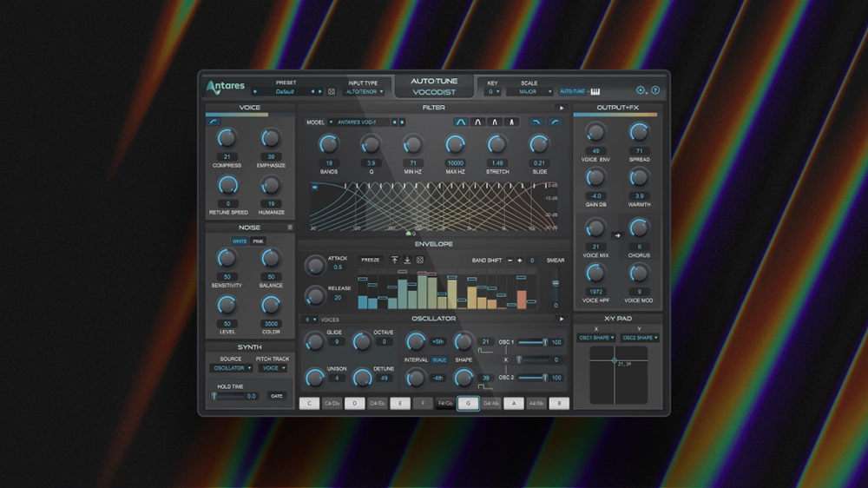Select the White noise type
The height and width of the screenshot is (488, 868).
(x=240, y=241)
